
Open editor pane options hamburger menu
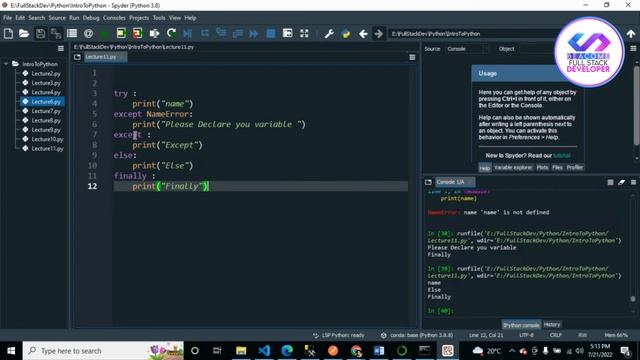(x=412, y=57)
